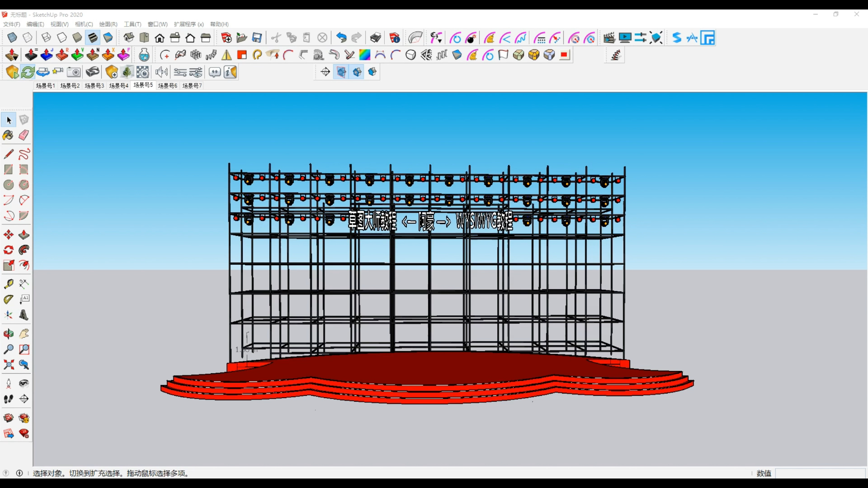The height and width of the screenshot is (488, 868).
Task: Select the Orbit camera tool
Action: click(x=8, y=334)
